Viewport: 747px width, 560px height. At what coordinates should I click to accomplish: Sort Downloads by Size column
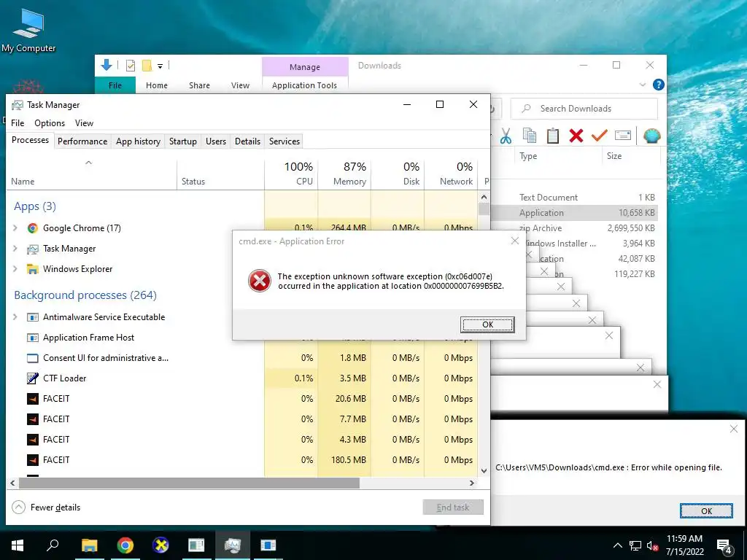(x=631, y=156)
